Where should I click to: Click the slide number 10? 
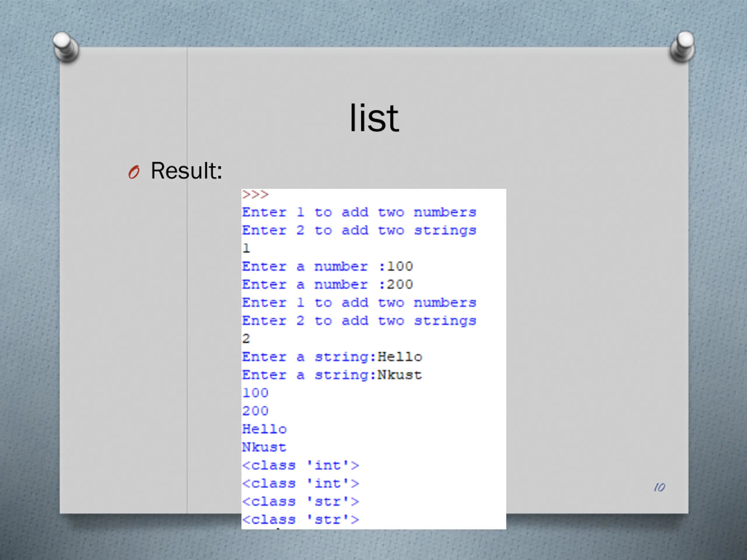[659, 487]
